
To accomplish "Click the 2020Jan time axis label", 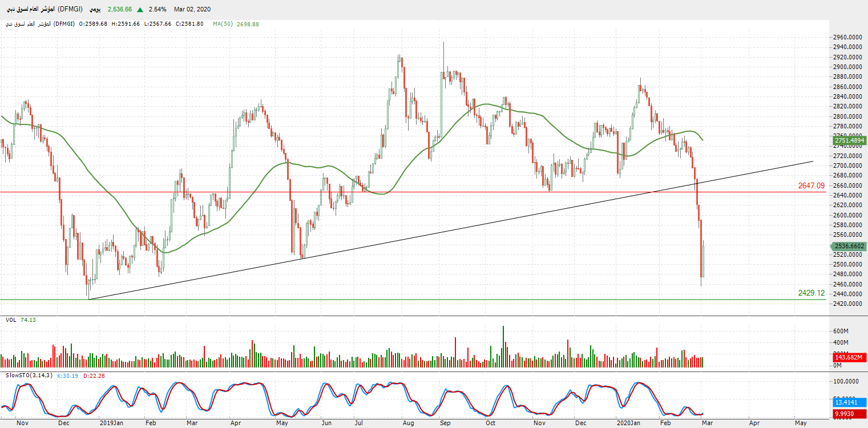I will click(x=629, y=423).
